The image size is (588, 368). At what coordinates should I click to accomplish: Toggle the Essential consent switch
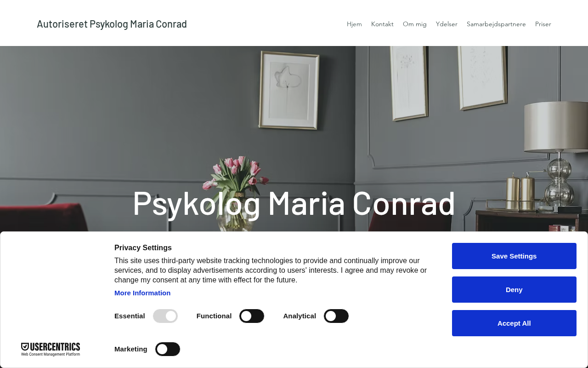click(165, 316)
